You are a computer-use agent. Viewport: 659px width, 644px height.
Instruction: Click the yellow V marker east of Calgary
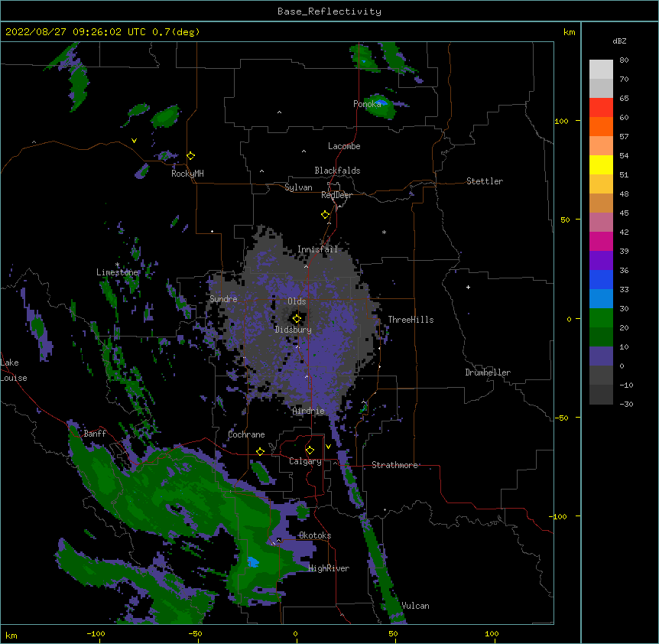click(x=328, y=447)
